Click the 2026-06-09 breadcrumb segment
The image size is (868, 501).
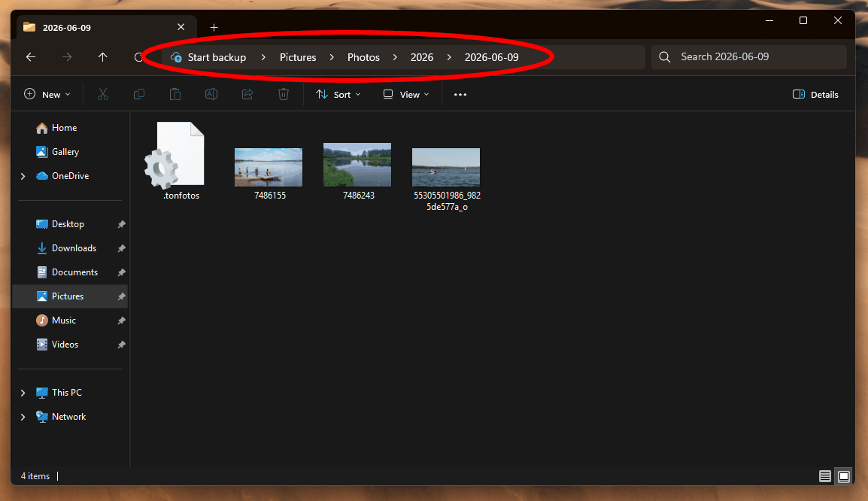point(492,57)
